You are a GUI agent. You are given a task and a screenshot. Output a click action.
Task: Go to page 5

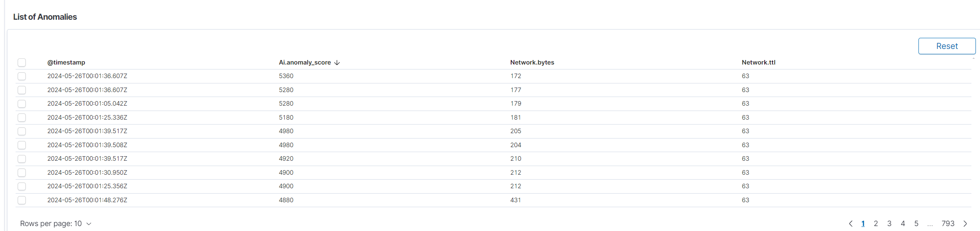(x=916, y=224)
